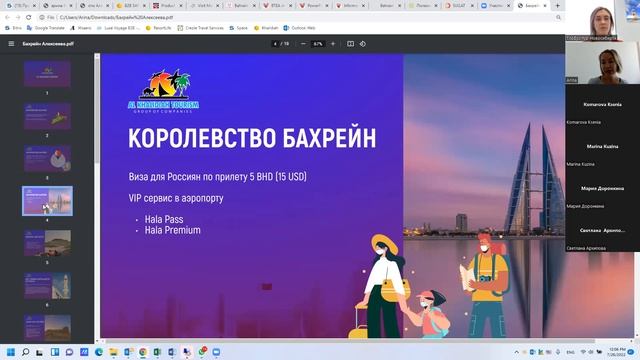Screen dimensions: 640x360
Task: Zoom in on the PDF with plus button
Action: click(333, 44)
